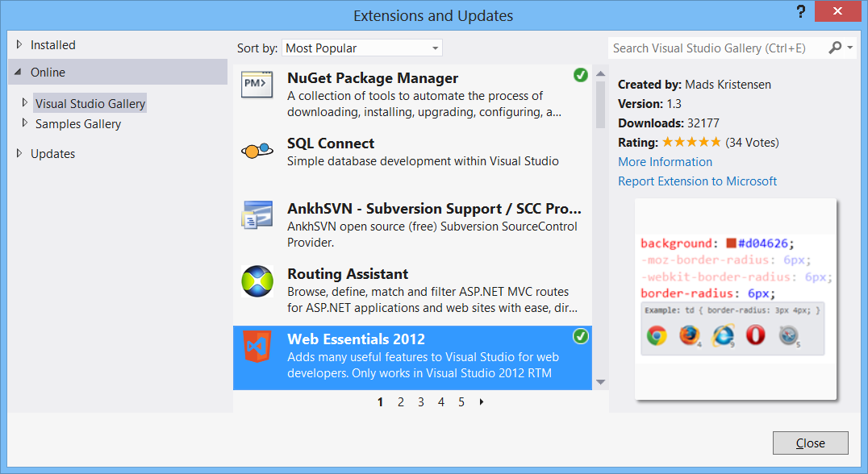Click the Web Essentials 2012 HTML5 icon
This screenshot has height=474, width=868.
coord(257,347)
